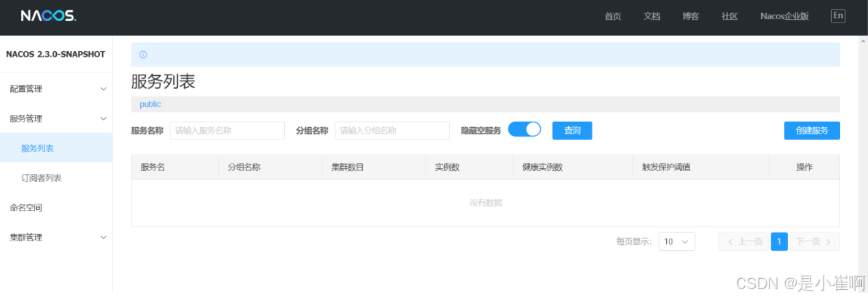Select 服务列表 in the sidebar

coord(56,148)
